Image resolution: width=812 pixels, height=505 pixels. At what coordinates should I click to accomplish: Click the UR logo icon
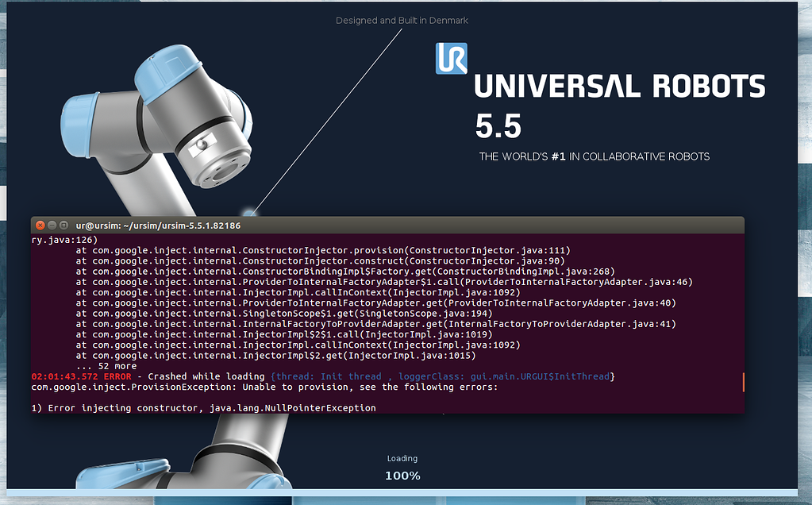(452, 60)
